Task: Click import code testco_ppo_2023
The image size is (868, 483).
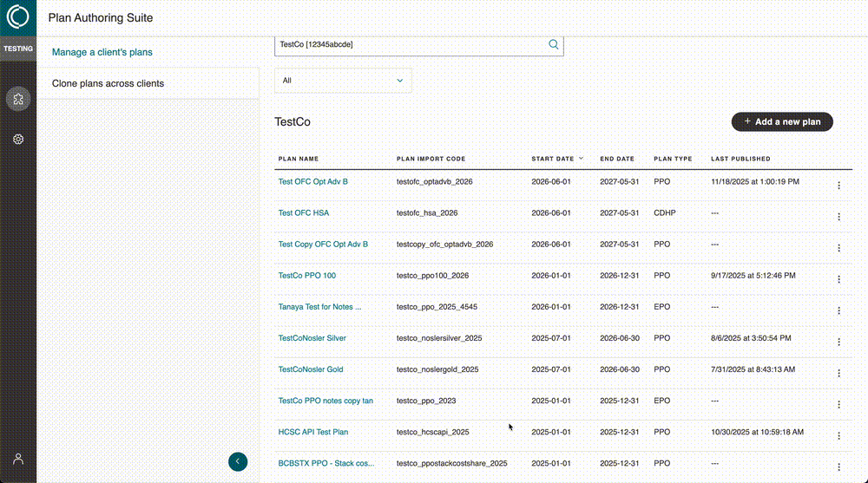Action: (x=426, y=401)
